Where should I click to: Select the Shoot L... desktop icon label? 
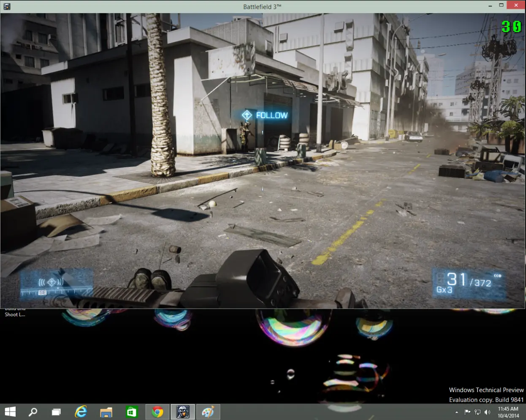pos(15,315)
